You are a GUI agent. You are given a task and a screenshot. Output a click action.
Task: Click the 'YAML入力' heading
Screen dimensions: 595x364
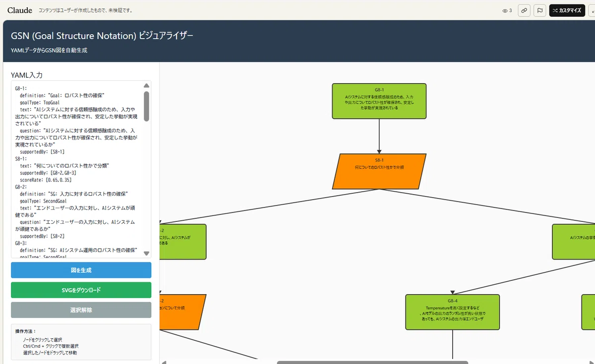(x=27, y=75)
